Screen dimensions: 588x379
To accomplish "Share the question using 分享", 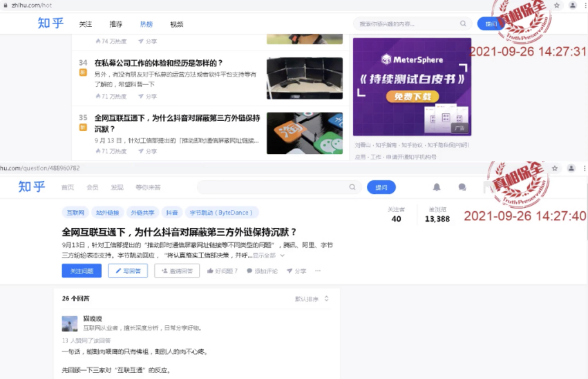I will point(296,271).
